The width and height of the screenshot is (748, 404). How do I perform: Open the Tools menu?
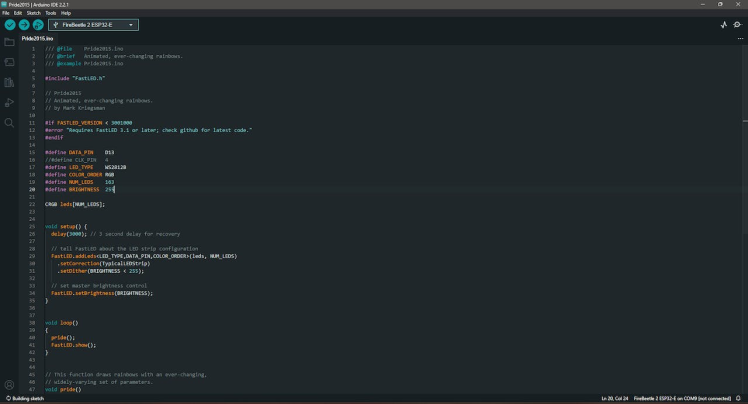pos(50,13)
